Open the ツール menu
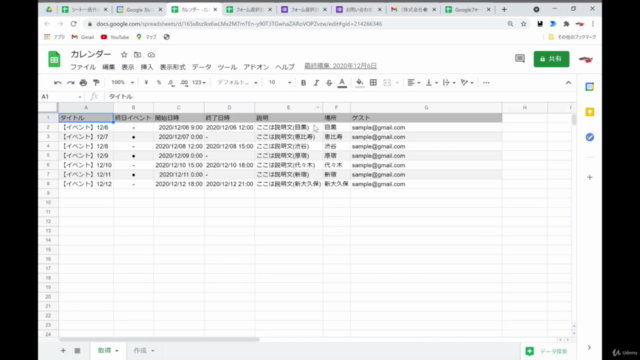The height and width of the screenshot is (360, 640). 227,67
